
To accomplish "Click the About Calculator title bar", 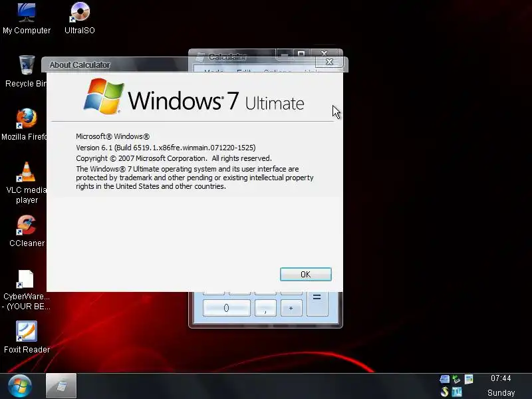I will [x=180, y=65].
